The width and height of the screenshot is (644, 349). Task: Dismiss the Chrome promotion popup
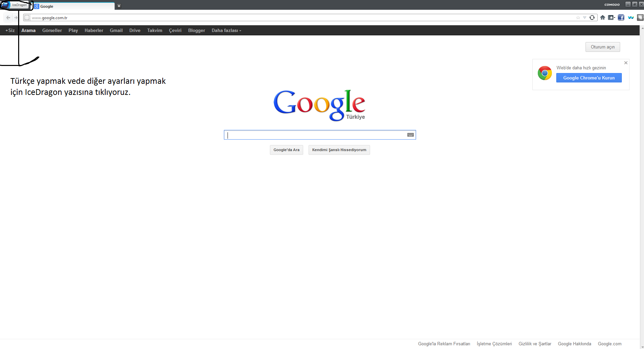click(x=626, y=63)
